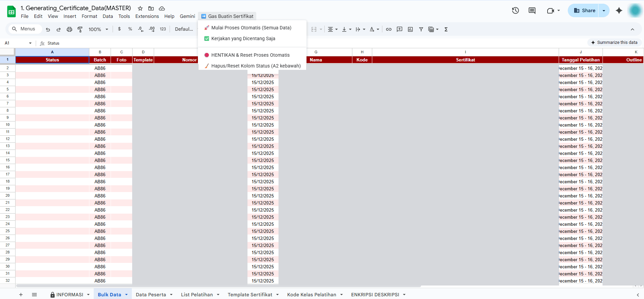644x299 pixels.
Task: Open the Share options dropdown arrow
Action: coord(604,10)
